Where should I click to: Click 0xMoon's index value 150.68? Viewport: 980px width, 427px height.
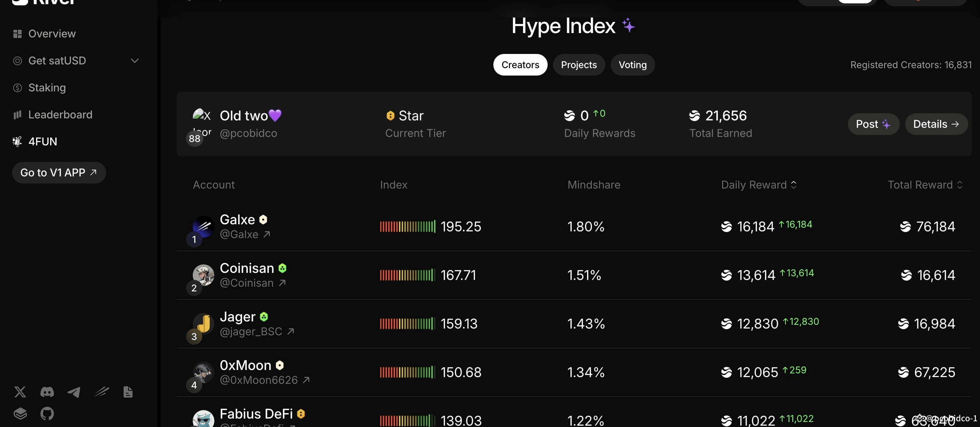coord(461,372)
